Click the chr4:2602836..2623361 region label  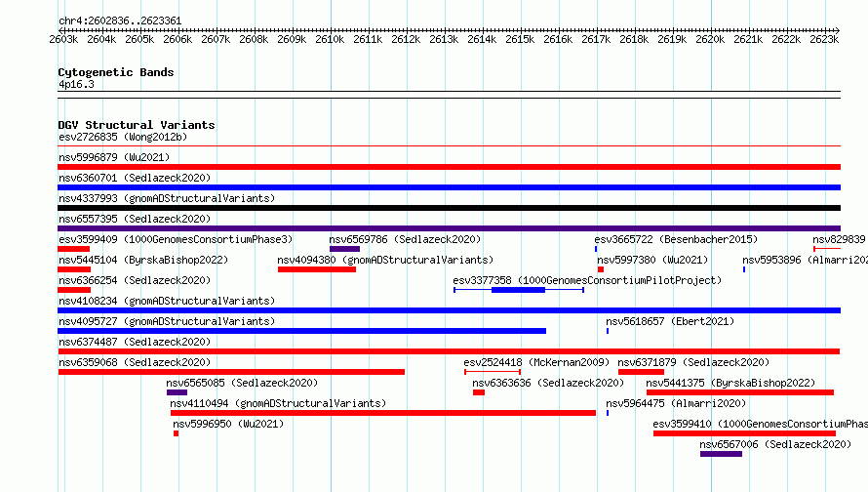[x=120, y=20]
